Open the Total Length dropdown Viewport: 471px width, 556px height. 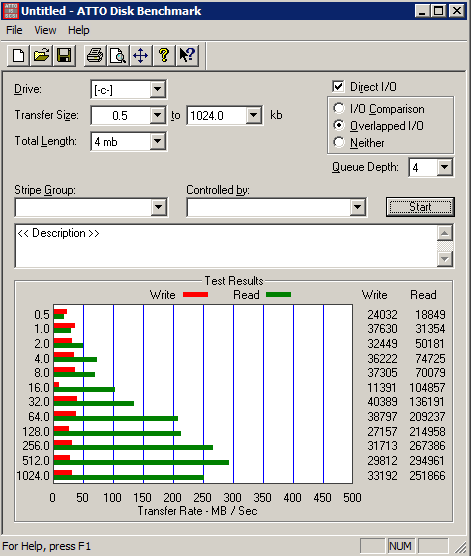coord(157,141)
